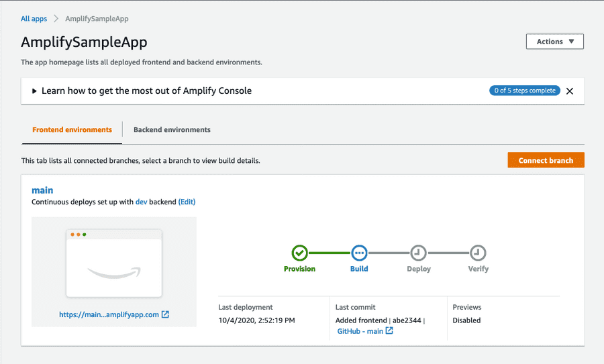
Task: Click the Verify pending clock icon
Action: (x=478, y=253)
